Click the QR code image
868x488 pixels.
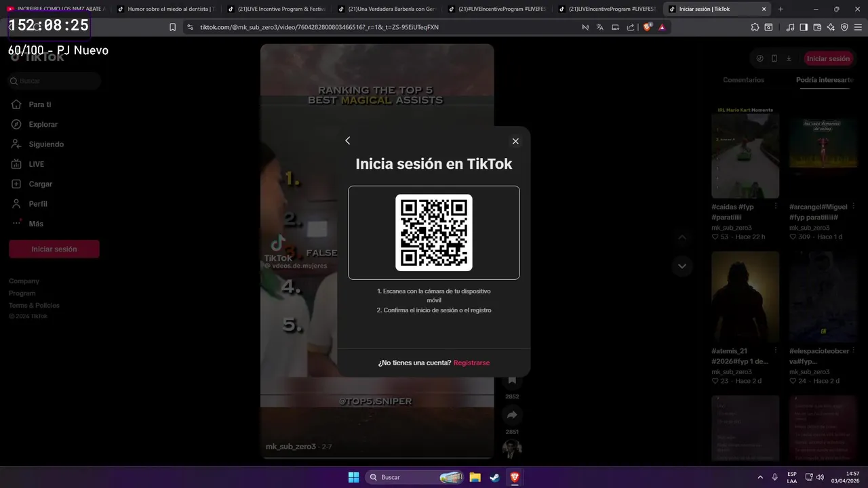[434, 232]
